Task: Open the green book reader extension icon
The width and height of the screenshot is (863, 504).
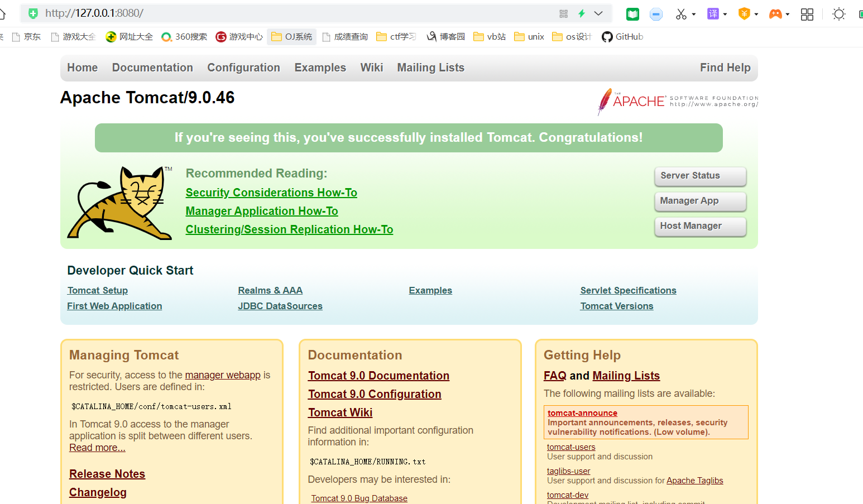Action: point(632,14)
